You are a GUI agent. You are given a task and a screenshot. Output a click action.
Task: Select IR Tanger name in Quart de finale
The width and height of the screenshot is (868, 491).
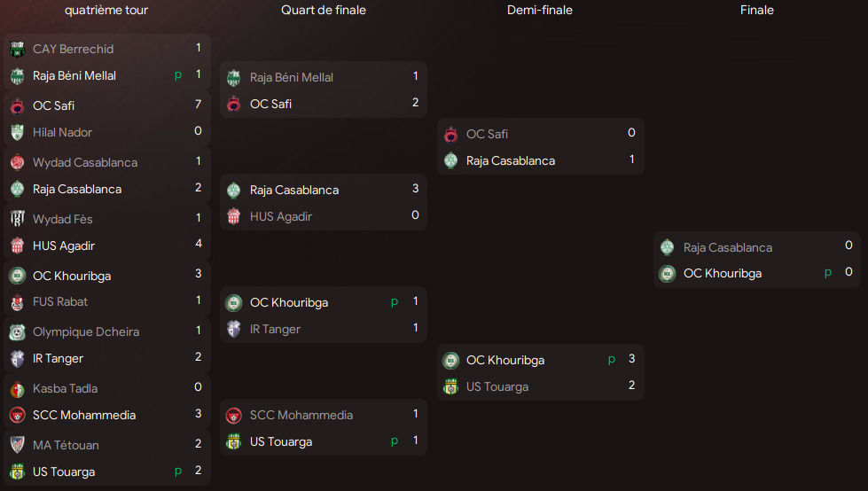(x=275, y=329)
